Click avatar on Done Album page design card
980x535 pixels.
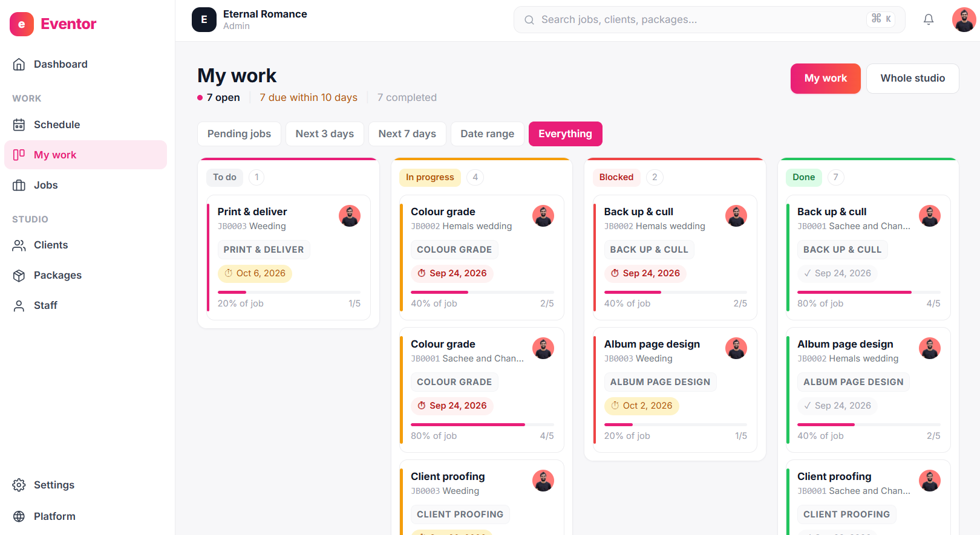930,348
